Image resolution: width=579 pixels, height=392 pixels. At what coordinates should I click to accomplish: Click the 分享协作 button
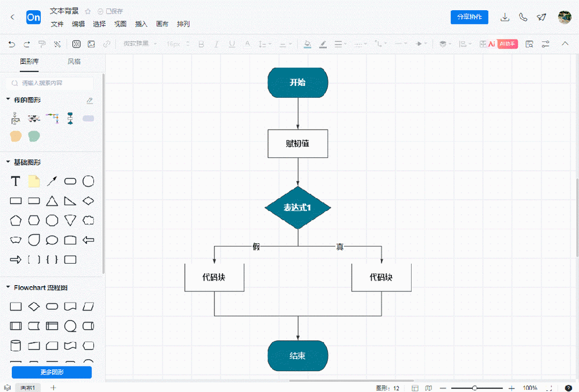coord(469,17)
